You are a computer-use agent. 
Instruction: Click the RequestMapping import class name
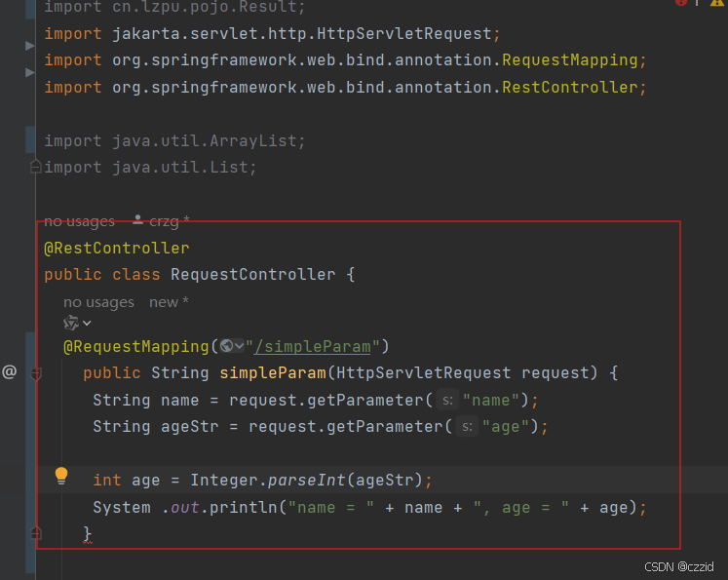point(570,59)
